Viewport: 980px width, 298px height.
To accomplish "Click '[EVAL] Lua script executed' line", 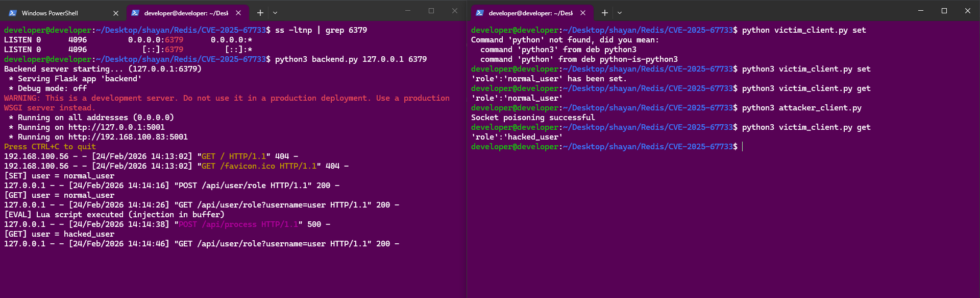I will (114, 215).
